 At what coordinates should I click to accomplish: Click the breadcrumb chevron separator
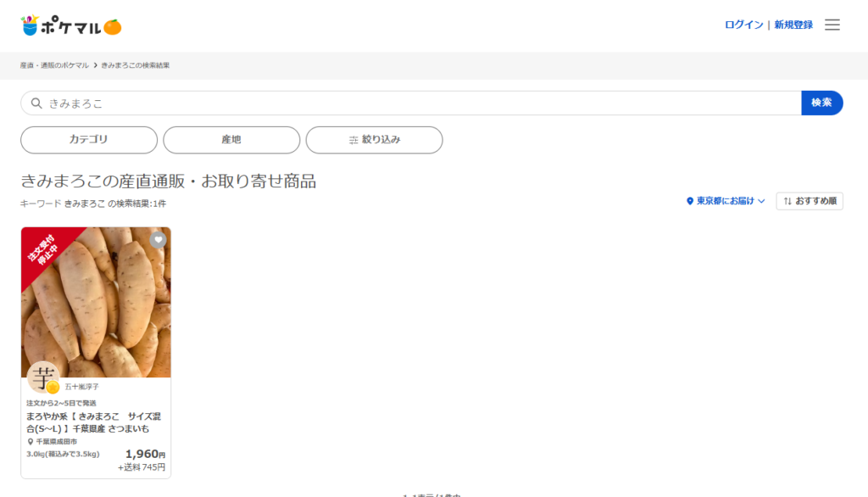pyautogui.click(x=95, y=65)
